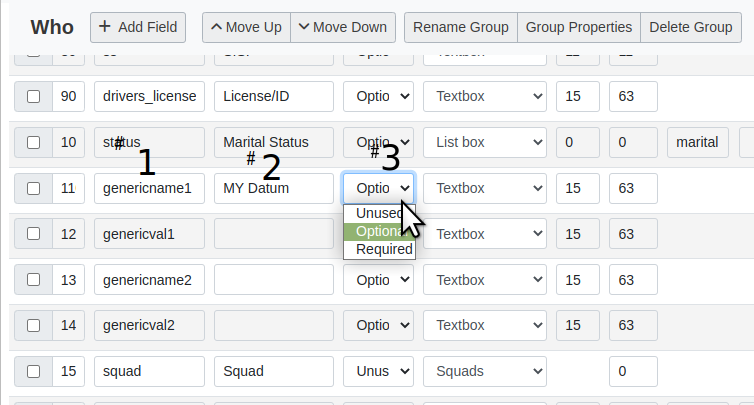
Task: Expand List box type dropdown for status
Action: point(485,142)
